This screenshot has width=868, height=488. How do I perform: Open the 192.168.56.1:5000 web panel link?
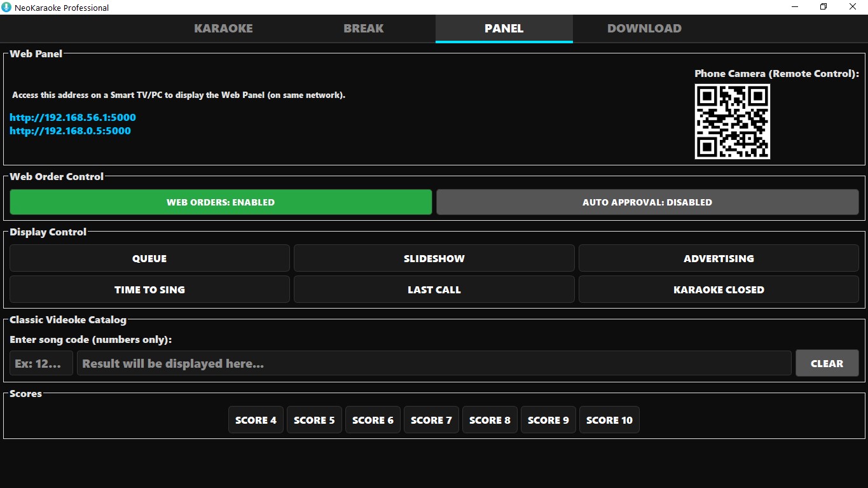72,118
